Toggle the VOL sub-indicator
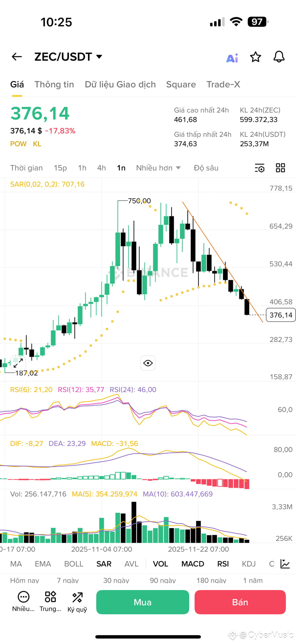The image size is (296, 644). point(161,564)
